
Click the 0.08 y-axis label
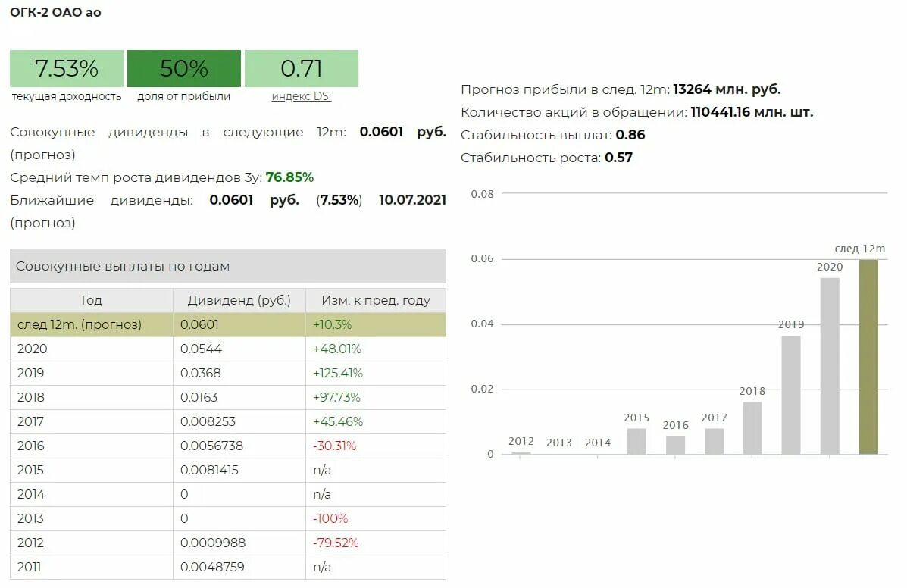point(482,194)
